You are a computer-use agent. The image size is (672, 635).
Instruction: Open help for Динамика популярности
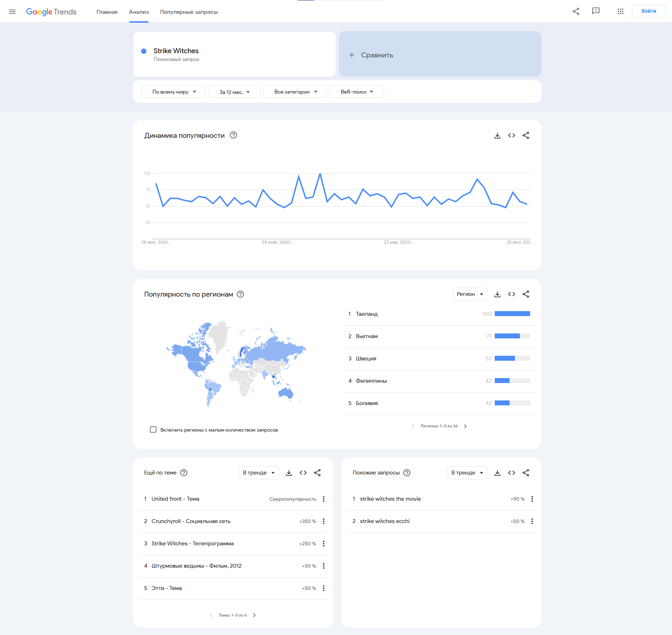(233, 135)
